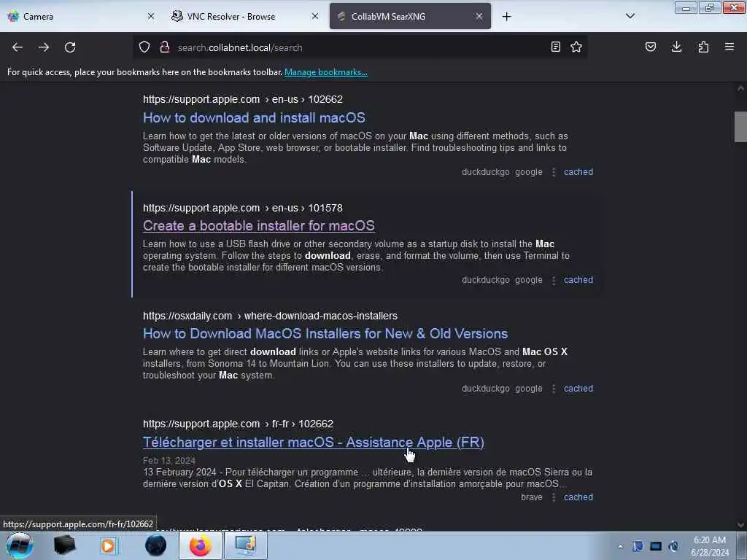Close the VNC Resolver tab

click(x=315, y=16)
